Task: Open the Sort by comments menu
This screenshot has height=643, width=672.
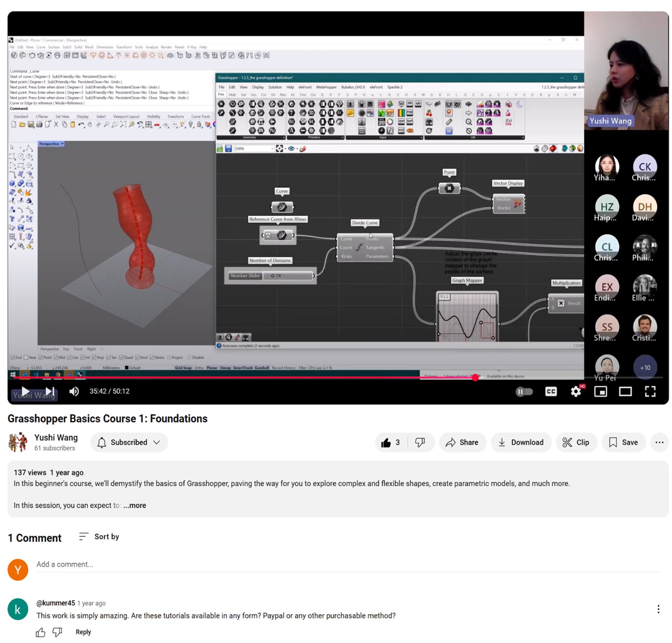Action: point(99,536)
